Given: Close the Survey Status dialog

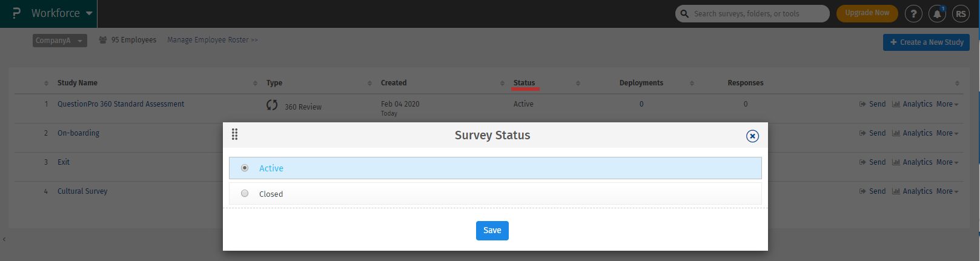Looking at the screenshot, I should [x=752, y=136].
